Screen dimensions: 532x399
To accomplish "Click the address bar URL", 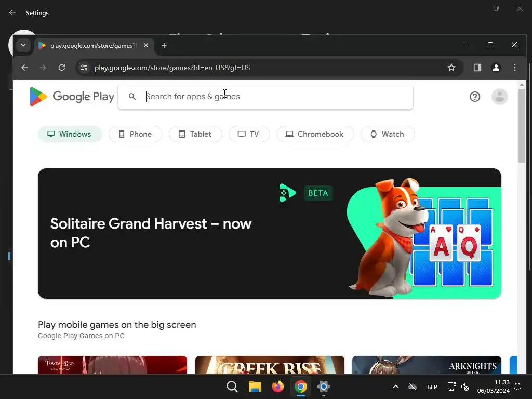I will 172,68.
